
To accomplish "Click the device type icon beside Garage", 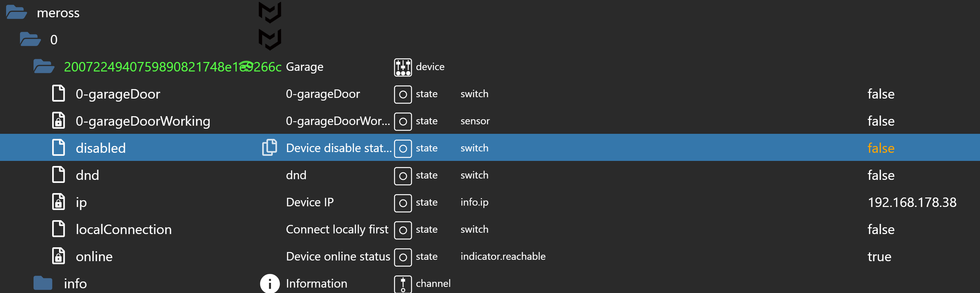I will [402, 67].
